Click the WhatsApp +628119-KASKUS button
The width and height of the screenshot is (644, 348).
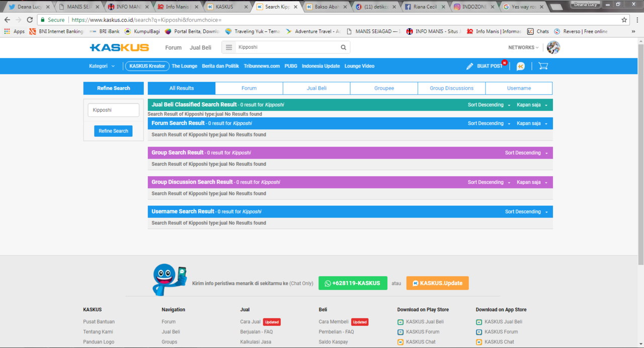pos(353,283)
